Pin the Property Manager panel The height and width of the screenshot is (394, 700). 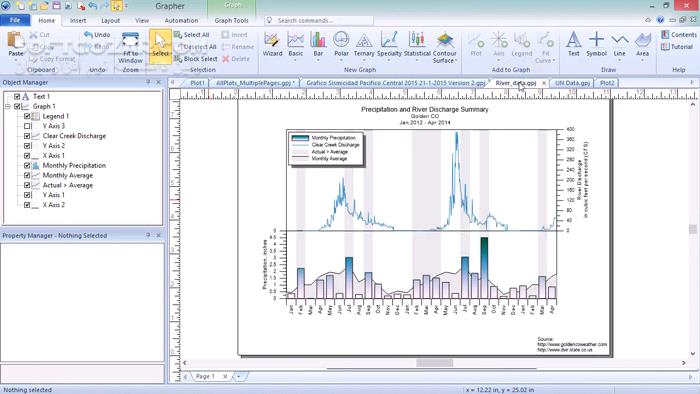click(148, 235)
